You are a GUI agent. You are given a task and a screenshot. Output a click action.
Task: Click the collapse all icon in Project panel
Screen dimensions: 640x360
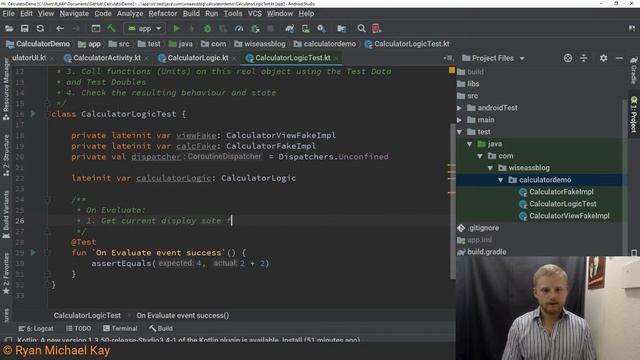(x=584, y=58)
